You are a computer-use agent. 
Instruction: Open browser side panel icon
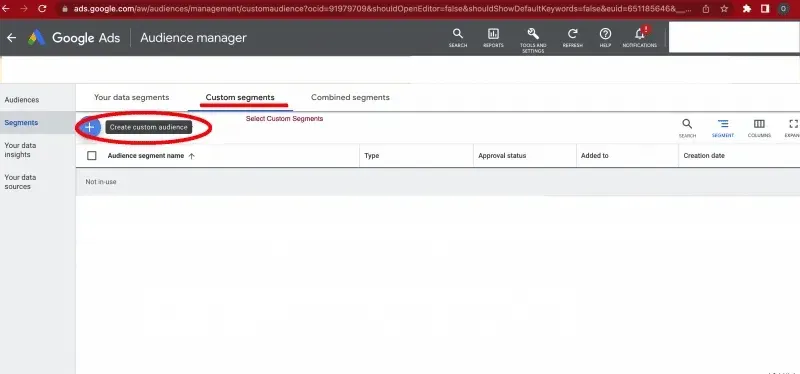(x=765, y=9)
